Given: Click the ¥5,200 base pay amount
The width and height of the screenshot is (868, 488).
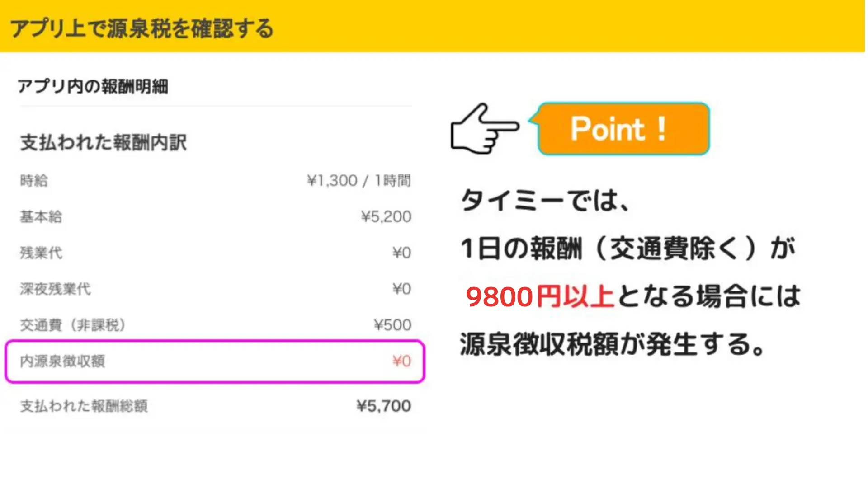Looking at the screenshot, I should (386, 217).
